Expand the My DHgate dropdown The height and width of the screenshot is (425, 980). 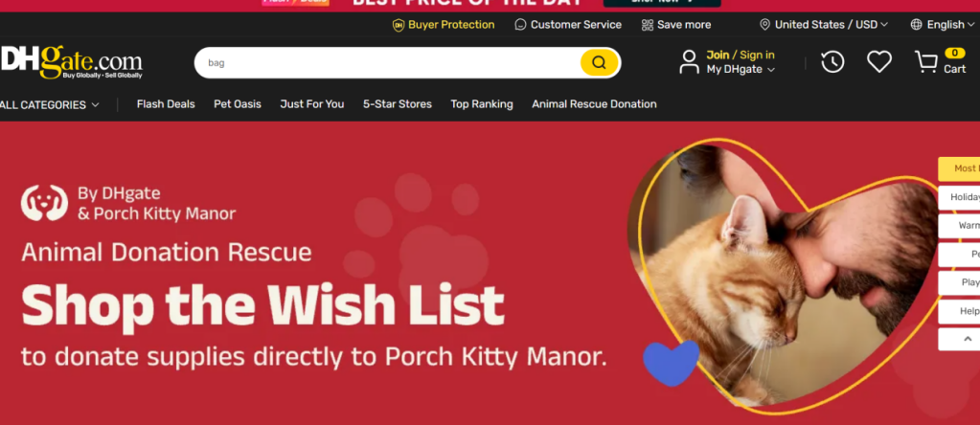(741, 69)
